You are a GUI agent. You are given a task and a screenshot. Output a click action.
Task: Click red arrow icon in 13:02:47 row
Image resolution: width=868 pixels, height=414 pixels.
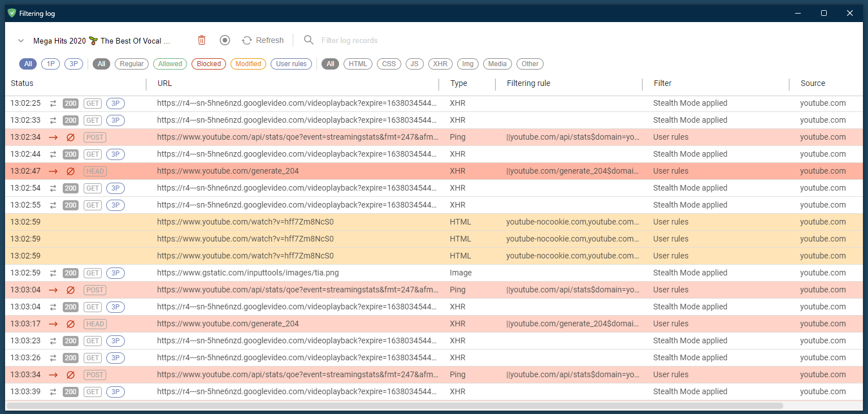click(53, 171)
